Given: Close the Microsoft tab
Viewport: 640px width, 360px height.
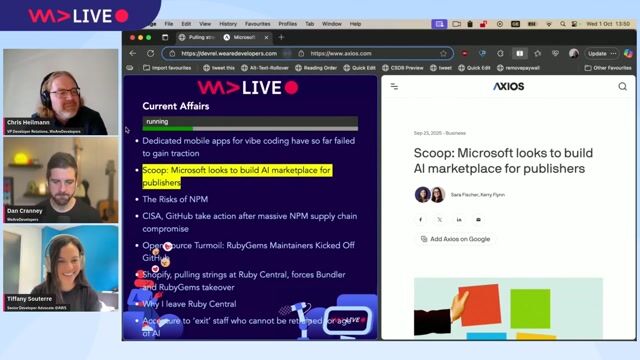Looking at the screenshot, I should pos(267,38).
